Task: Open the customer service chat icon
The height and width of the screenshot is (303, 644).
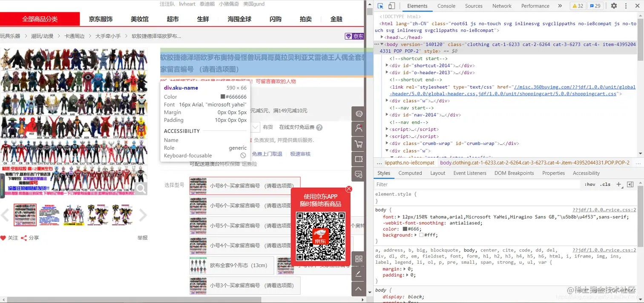Action: tap(358, 114)
